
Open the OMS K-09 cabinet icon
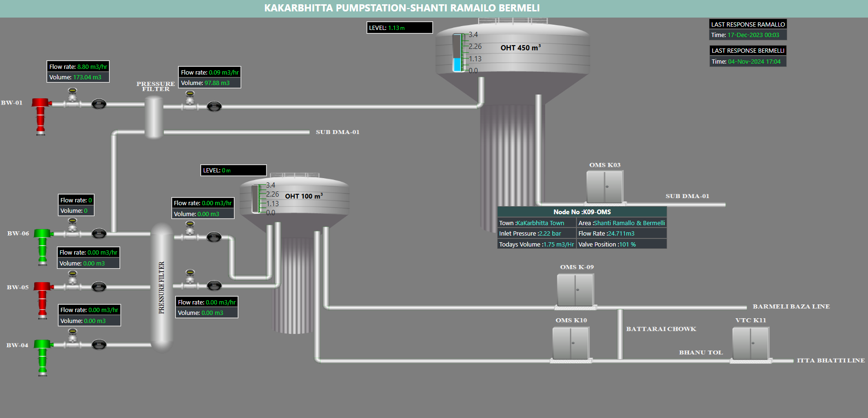[x=575, y=290]
